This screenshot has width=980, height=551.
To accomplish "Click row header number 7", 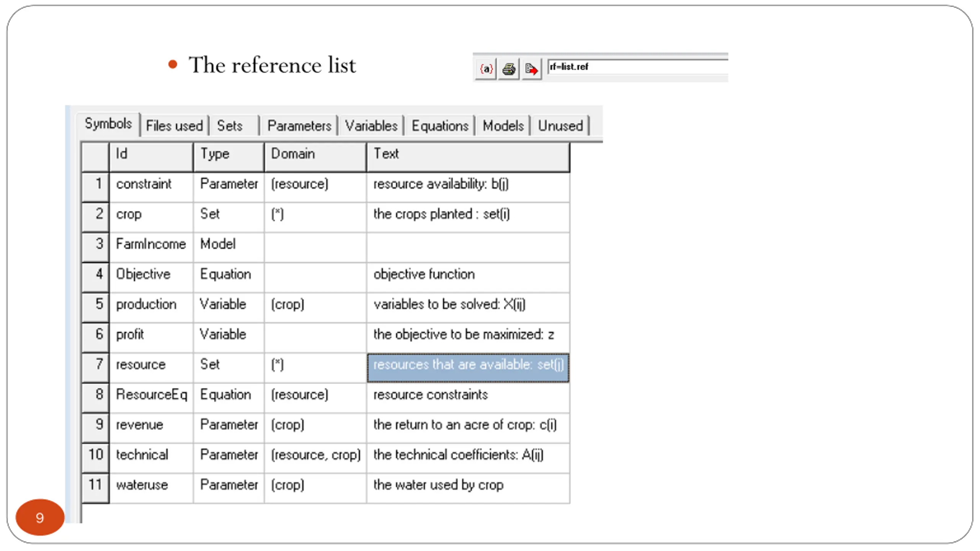I will point(96,368).
